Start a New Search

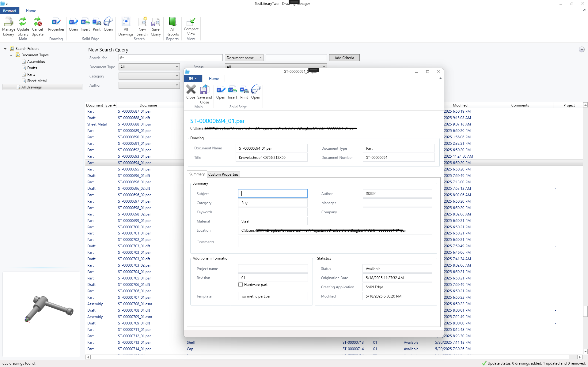[142, 26]
